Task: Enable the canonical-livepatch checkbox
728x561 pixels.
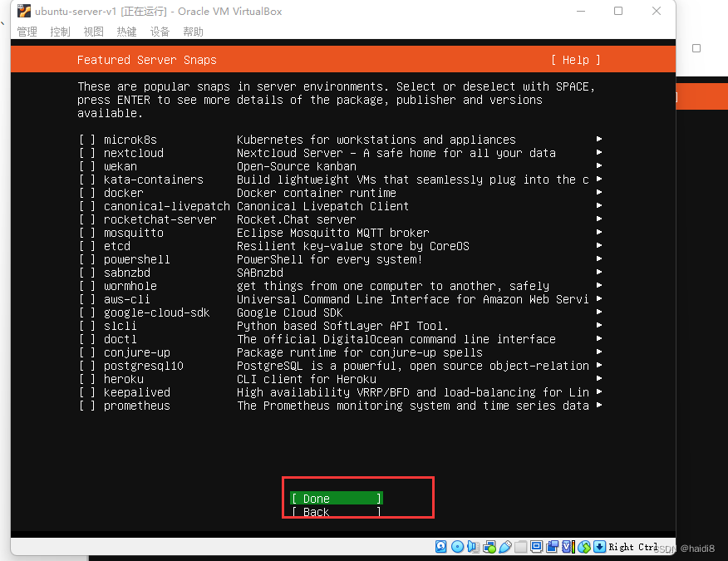Action: (86, 206)
